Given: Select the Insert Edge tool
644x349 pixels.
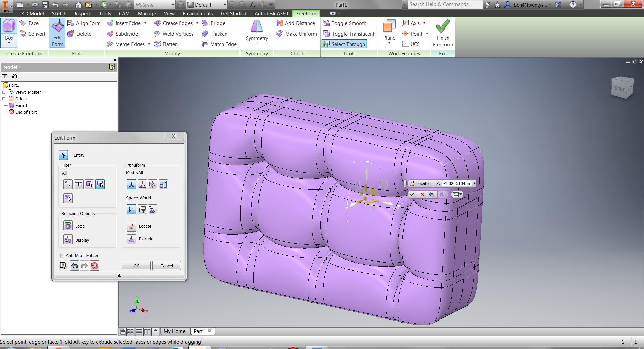Looking at the screenshot, I should 124,23.
